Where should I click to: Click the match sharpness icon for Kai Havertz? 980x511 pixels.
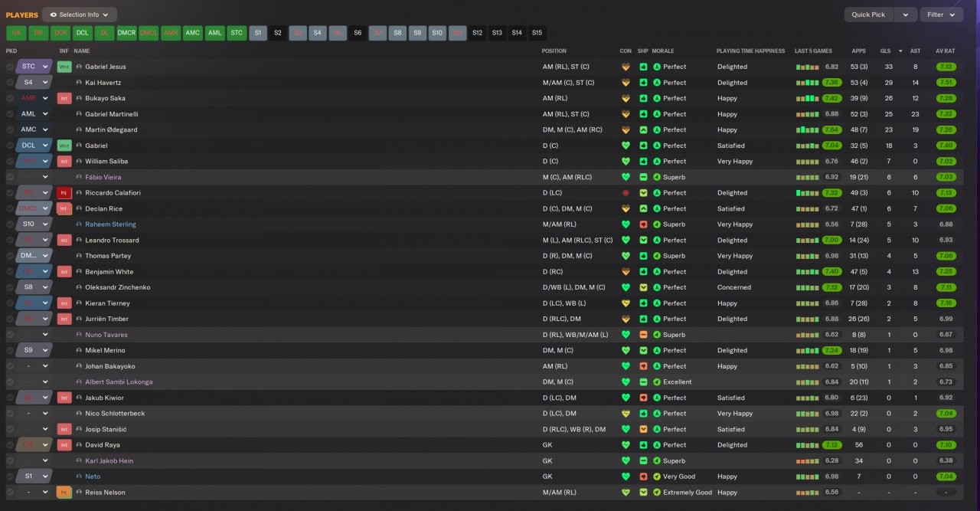(x=643, y=83)
